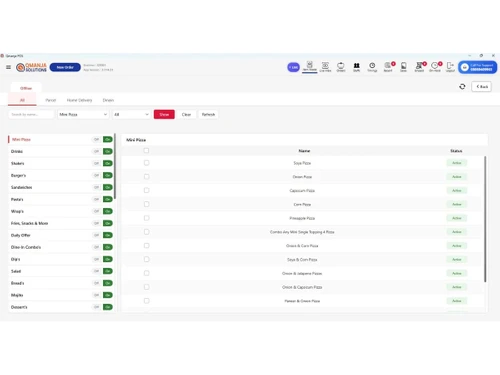
Task: Click the Onion & Jalapeno Pizza name
Action: pos(302,273)
